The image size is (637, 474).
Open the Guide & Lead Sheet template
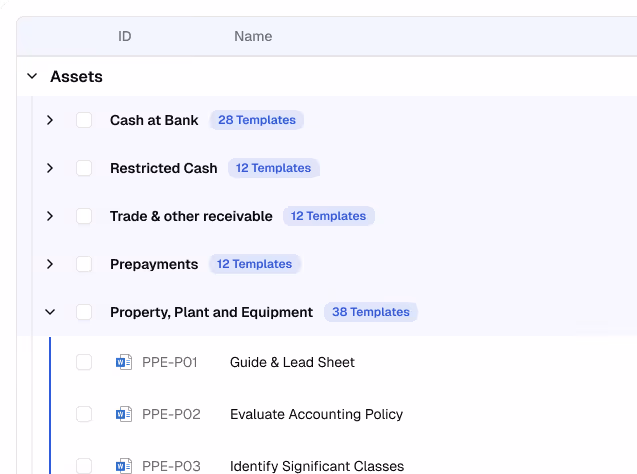[x=292, y=362]
